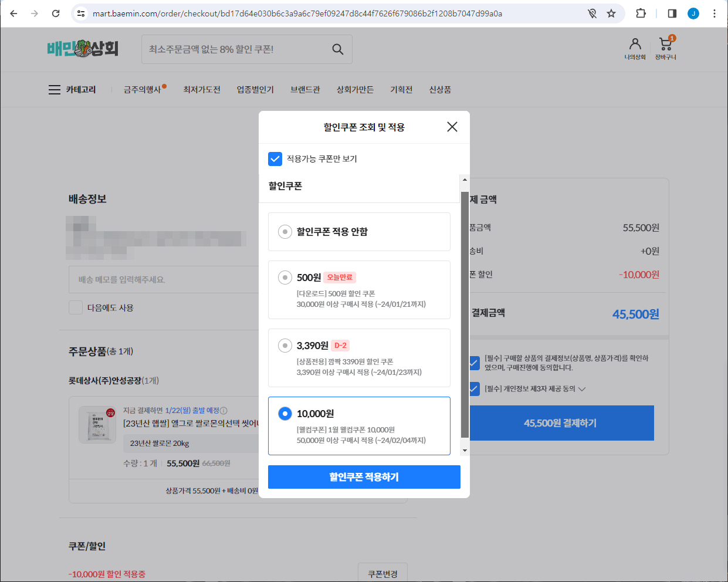
Task: Open the category hamburger menu
Action: 54,89
